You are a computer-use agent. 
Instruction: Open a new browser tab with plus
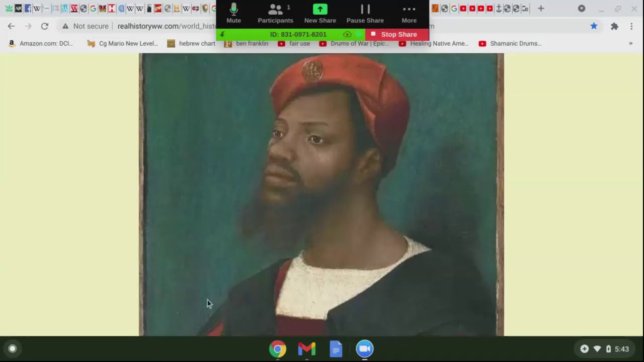(541, 9)
